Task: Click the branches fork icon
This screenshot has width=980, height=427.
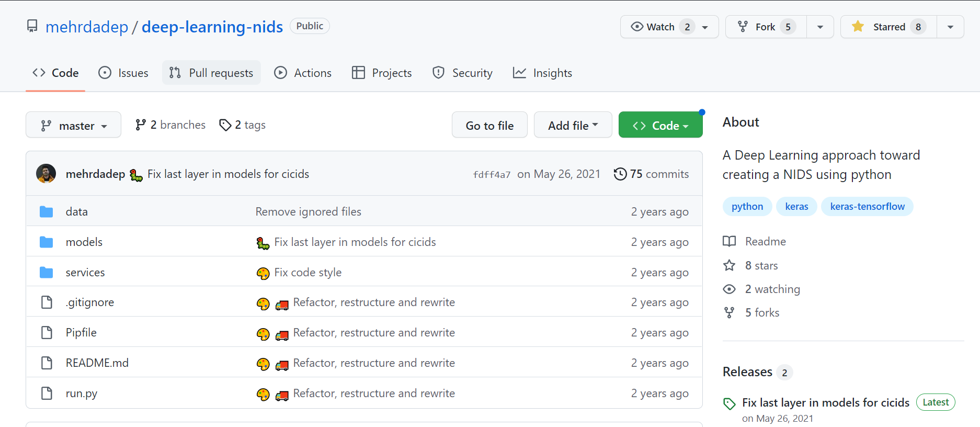Action: coord(140,125)
